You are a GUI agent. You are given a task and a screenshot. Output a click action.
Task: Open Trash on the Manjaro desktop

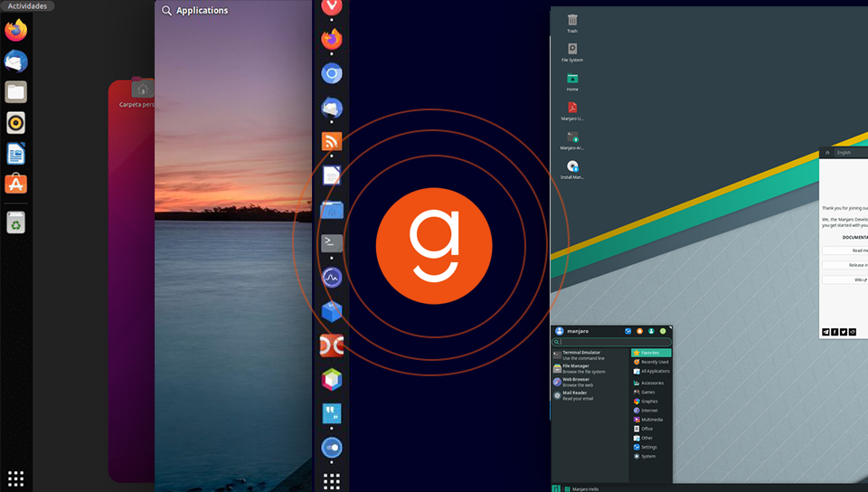[572, 24]
